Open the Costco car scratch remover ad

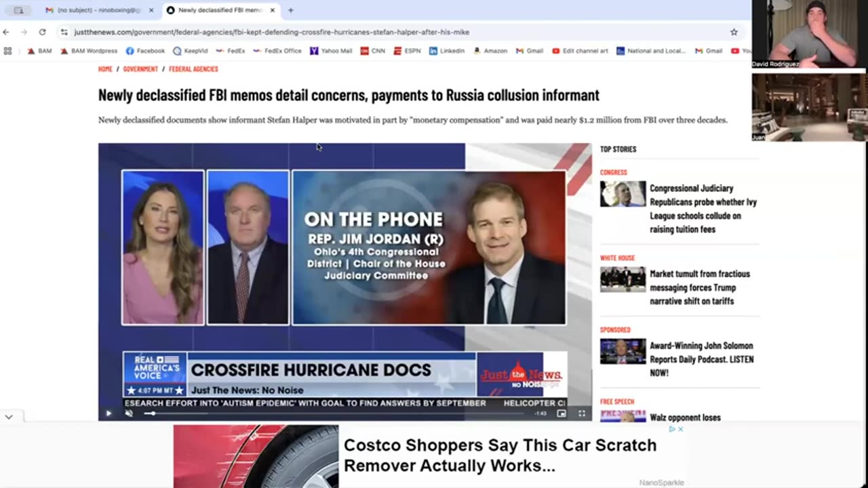pyautogui.click(x=429, y=455)
